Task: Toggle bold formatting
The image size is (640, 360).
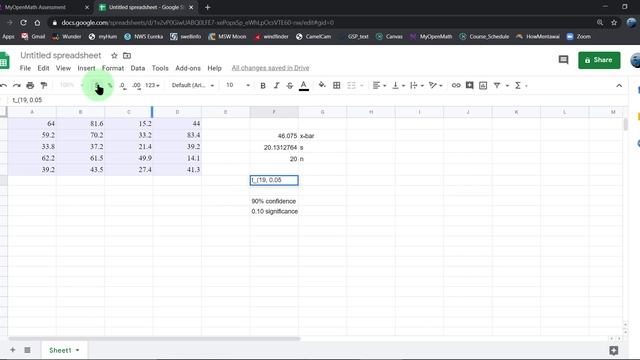Action: [x=263, y=85]
